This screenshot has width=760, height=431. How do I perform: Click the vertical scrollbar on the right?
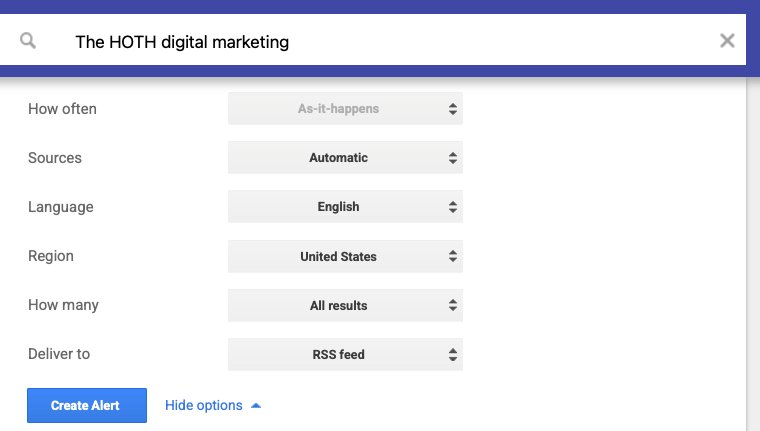753,250
